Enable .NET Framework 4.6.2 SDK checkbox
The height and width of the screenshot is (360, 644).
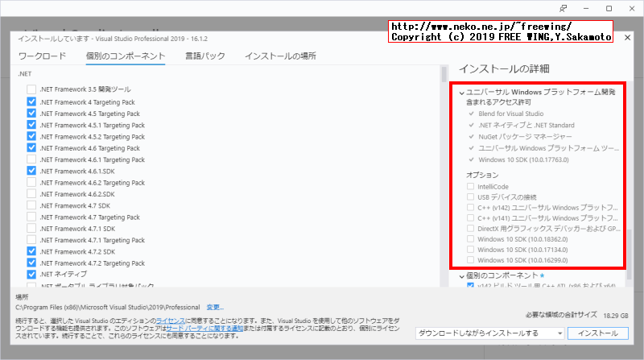tap(31, 193)
